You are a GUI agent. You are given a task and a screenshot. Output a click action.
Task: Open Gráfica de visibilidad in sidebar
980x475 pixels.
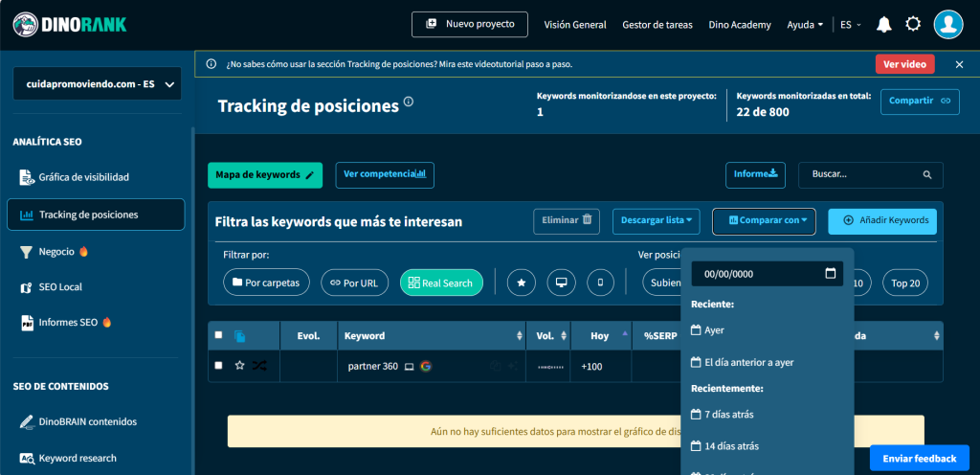point(83,177)
